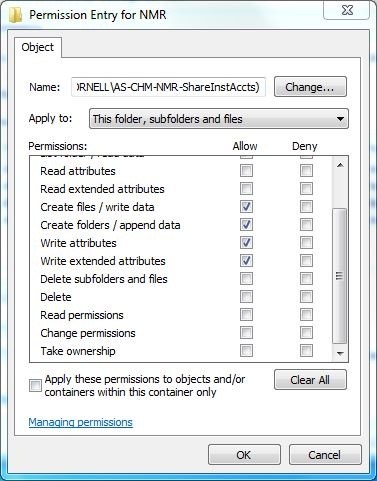Check Allow for Change permissions
377x481 pixels.
pyautogui.click(x=246, y=333)
